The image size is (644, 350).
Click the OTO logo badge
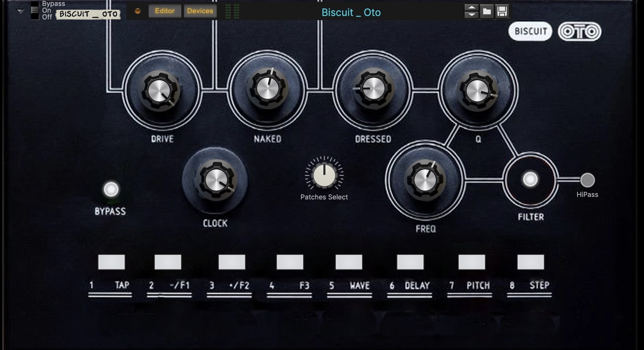coord(580,32)
